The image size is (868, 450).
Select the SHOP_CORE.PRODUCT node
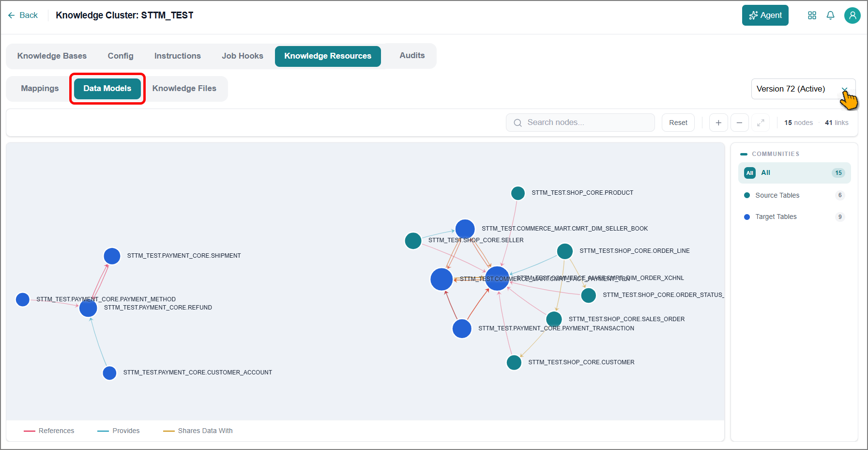(518, 193)
